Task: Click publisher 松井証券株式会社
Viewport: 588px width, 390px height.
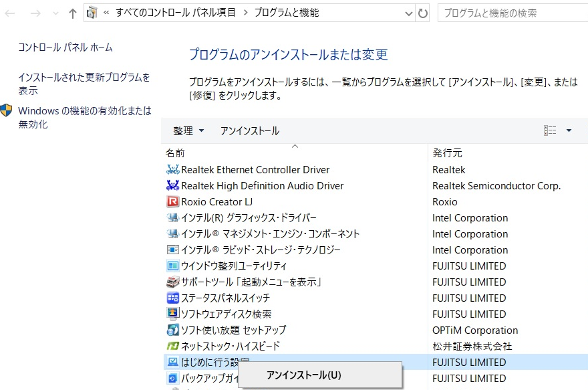Action: 472,346
